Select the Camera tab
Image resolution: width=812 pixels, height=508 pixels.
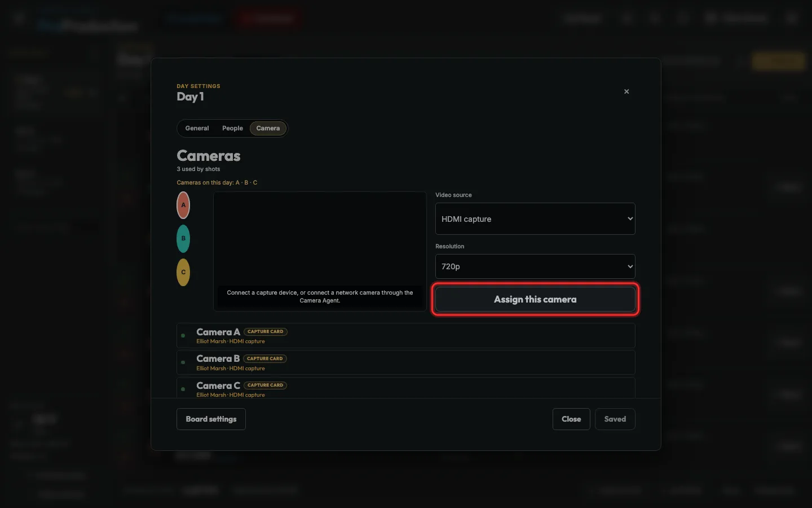coord(268,128)
